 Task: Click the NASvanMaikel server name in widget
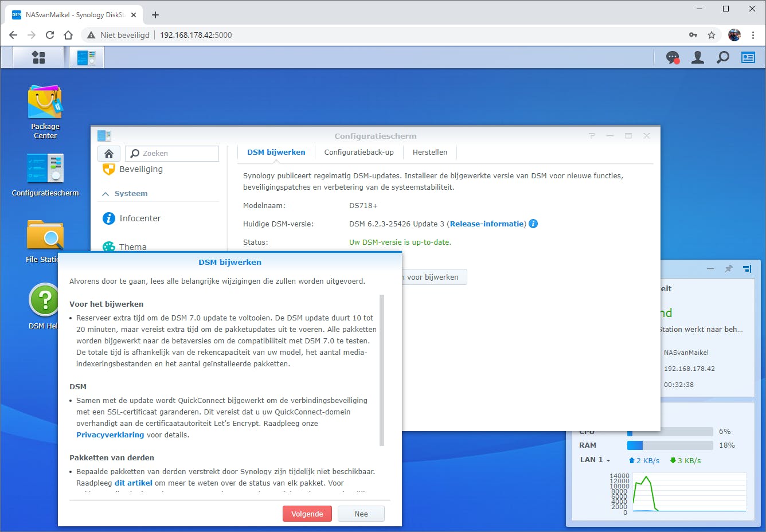tap(686, 353)
